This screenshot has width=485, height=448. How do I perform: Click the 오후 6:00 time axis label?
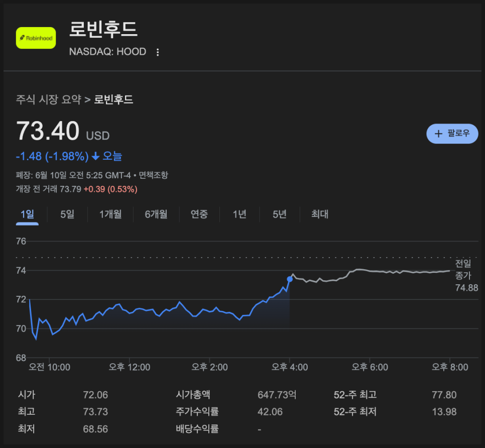370,367
